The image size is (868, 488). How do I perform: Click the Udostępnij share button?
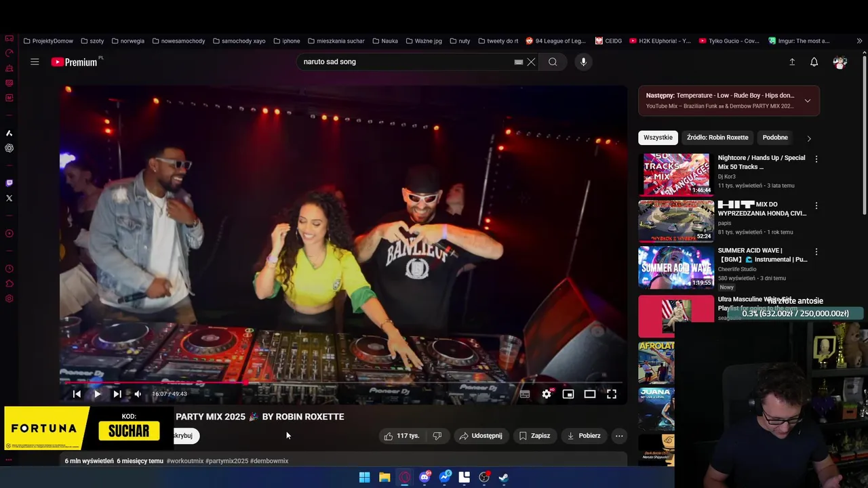pos(481,436)
